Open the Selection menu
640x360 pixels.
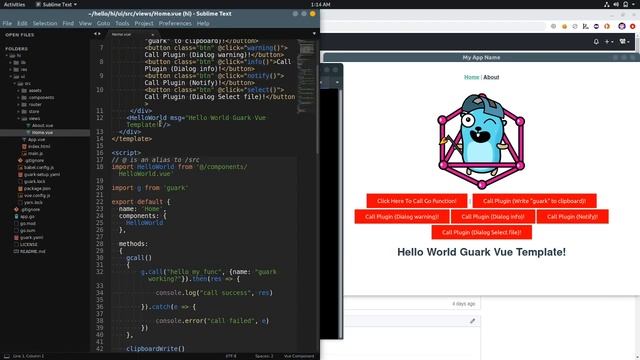tap(45, 23)
